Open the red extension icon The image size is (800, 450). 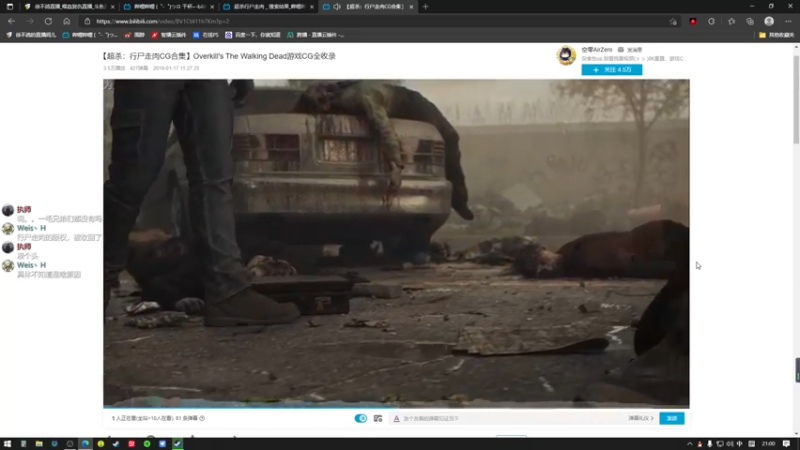[693, 21]
